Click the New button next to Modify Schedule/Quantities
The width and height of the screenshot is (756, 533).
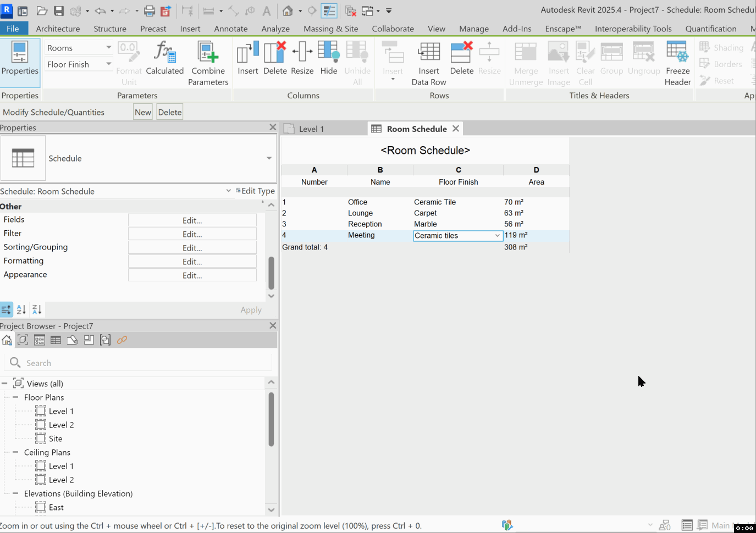tap(142, 112)
